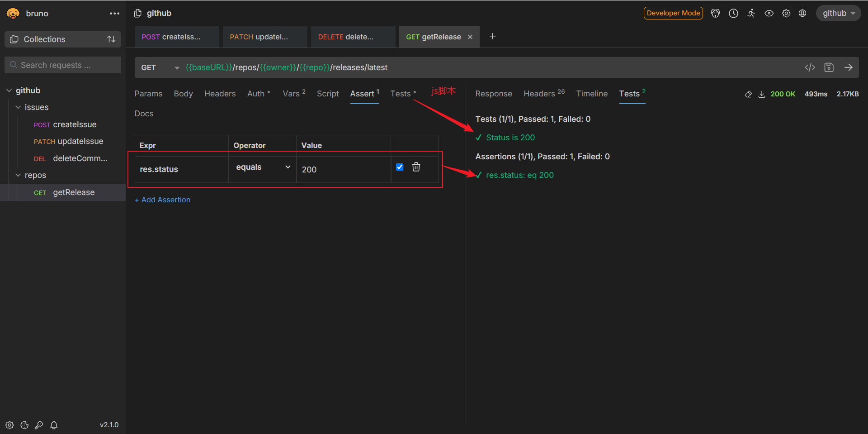Open the collection runner icon

point(751,13)
